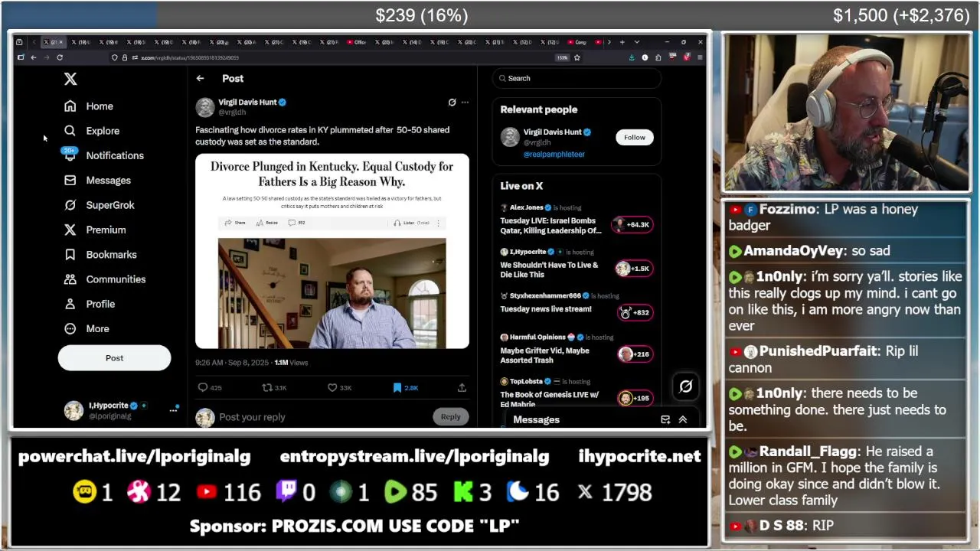Screen dimensions: 980x551
Task: Open Bookmarks in the sidebar
Action: click(100, 255)
